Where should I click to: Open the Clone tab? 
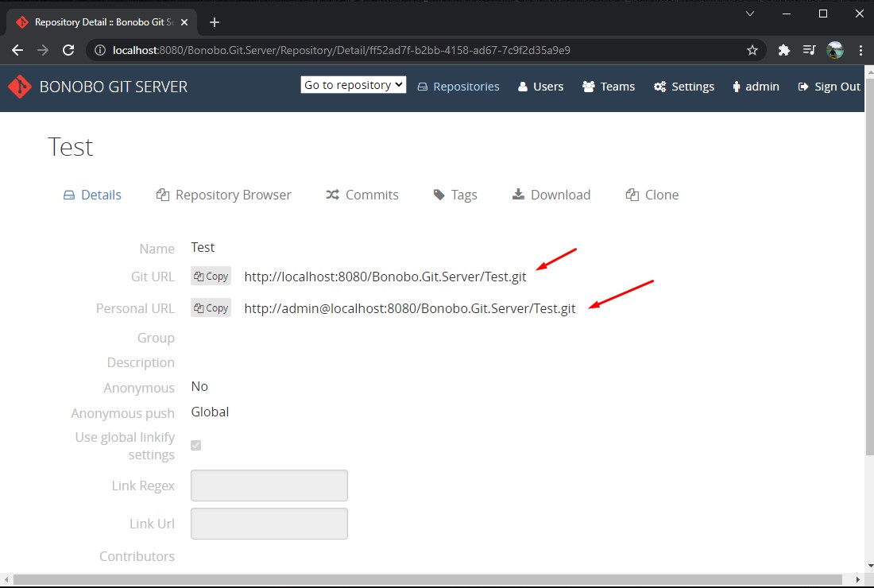pyautogui.click(x=652, y=195)
